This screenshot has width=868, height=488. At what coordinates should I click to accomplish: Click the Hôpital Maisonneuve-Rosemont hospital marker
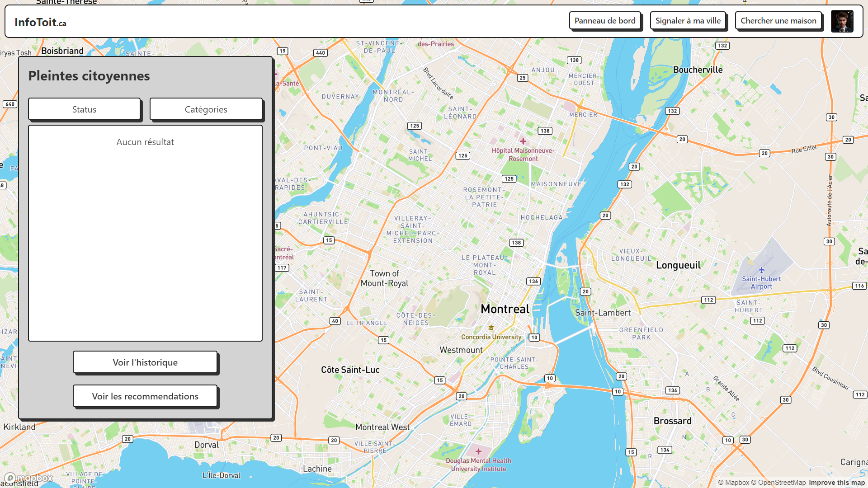tap(523, 141)
